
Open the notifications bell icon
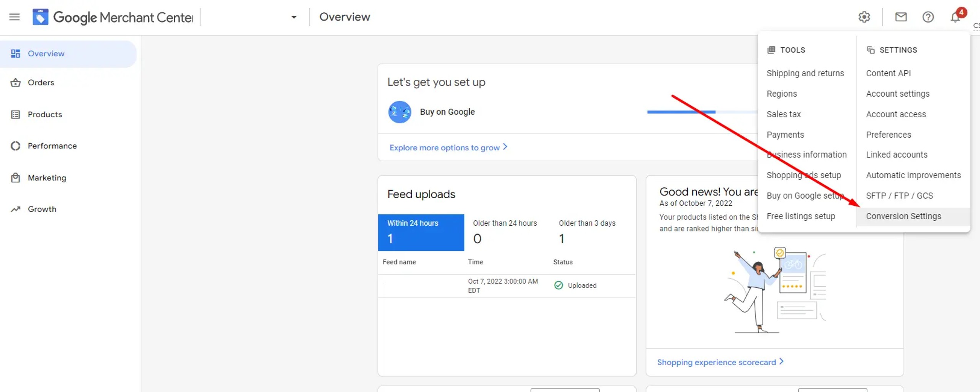[x=955, y=17]
